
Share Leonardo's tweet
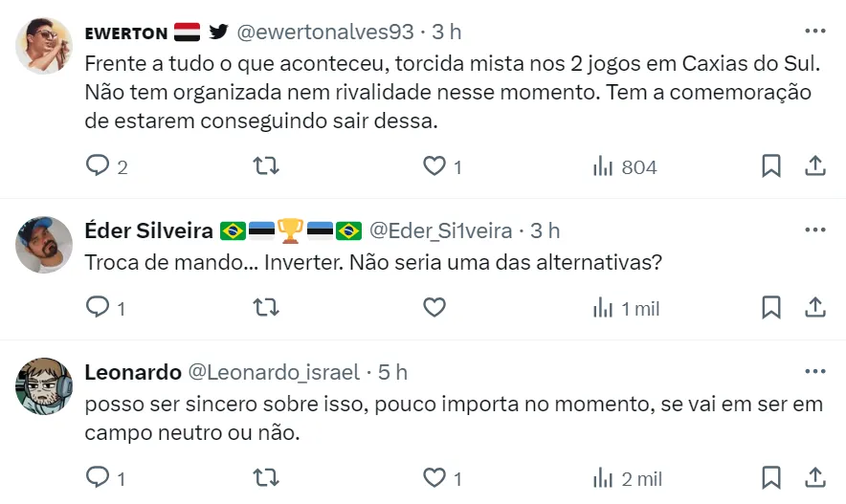coord(814,477)
